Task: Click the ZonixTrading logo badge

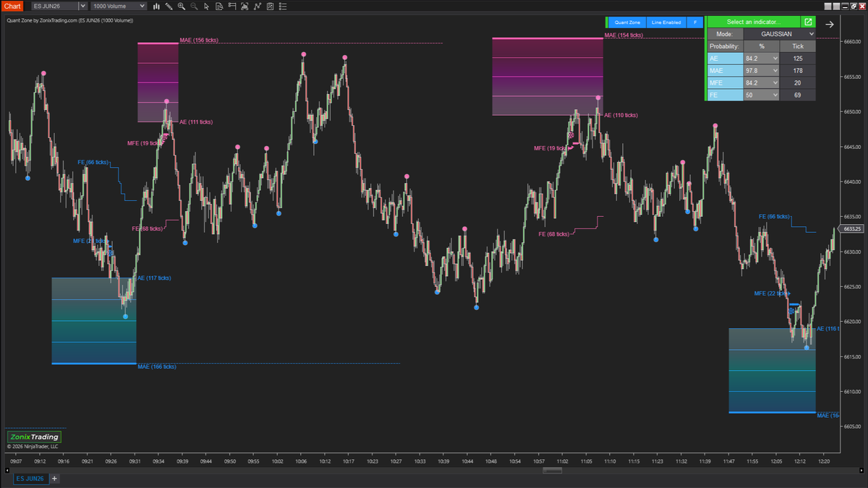Action: pos(34,437)
